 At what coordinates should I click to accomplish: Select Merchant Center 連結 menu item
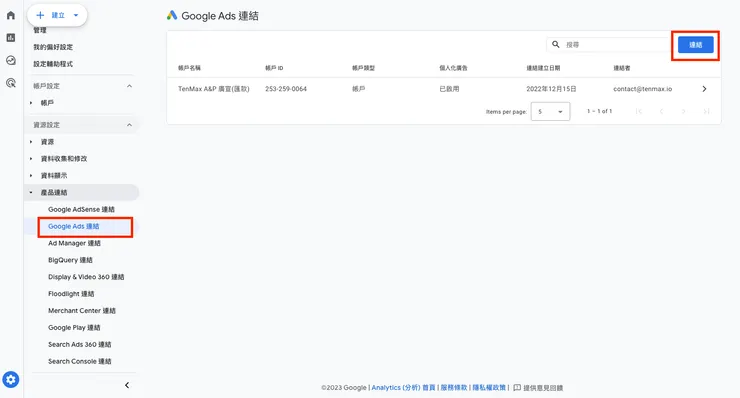[82, 311]
